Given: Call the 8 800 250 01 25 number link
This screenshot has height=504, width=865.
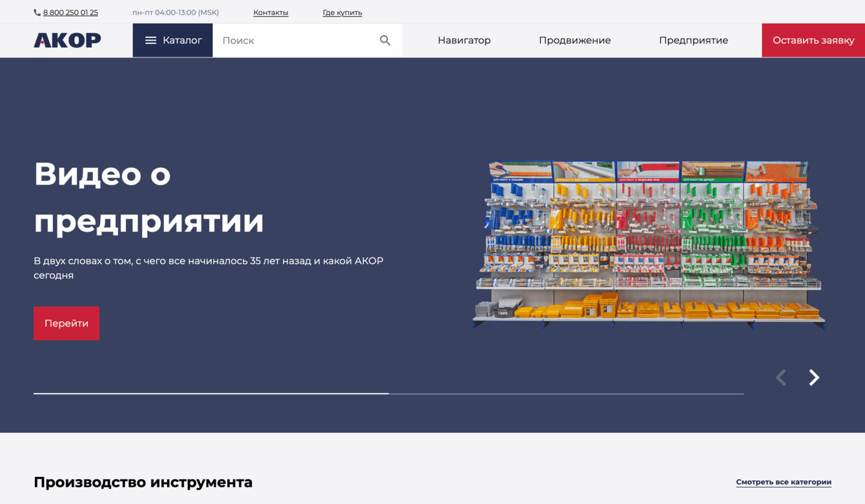Looking at the screenshot, I should [70, 12].
